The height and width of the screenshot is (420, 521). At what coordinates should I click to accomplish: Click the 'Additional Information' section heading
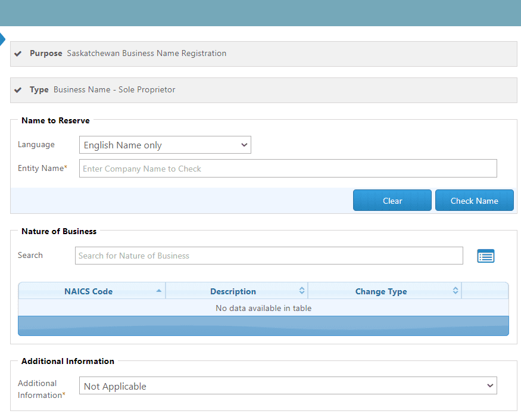click(x=68, y=361)
